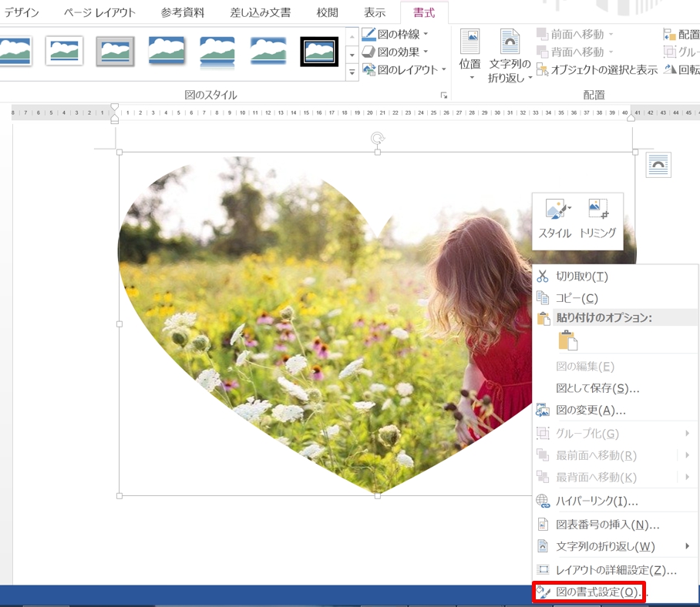
Task: Apply the grey metal frame picture style
Action: click(115, 52)
